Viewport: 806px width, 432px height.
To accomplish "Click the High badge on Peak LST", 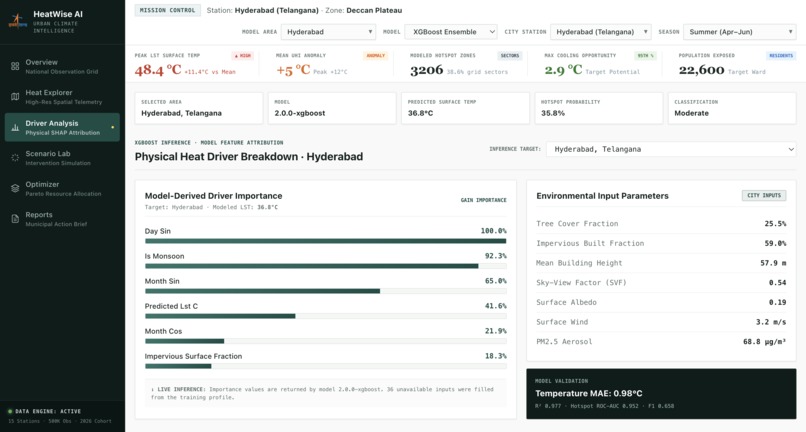I will pos(243,56).
